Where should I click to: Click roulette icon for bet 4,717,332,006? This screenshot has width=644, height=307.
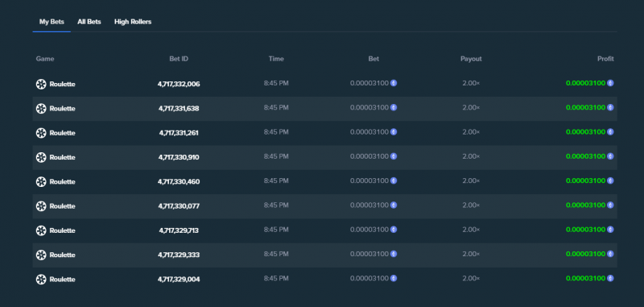[x=41, y=85]
